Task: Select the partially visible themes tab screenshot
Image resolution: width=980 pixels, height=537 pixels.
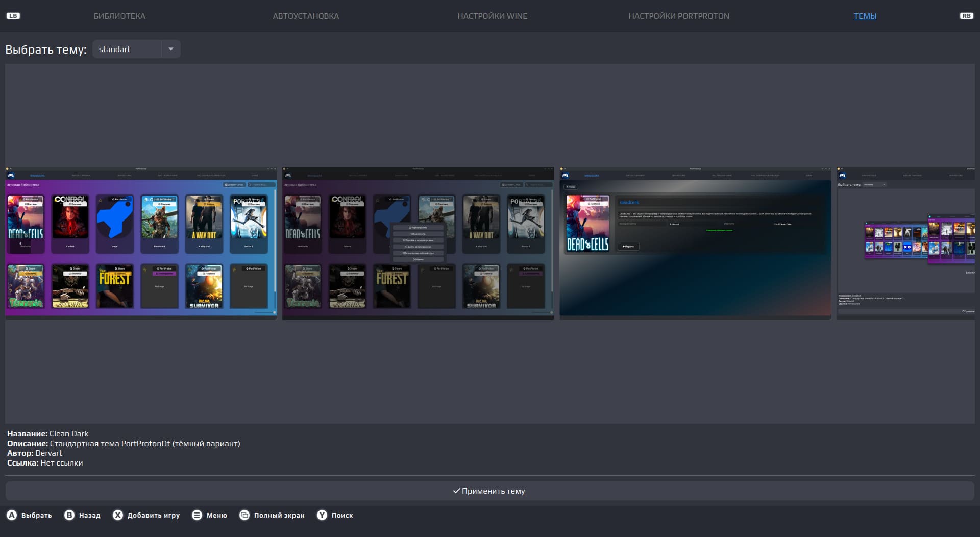Action: [906, 243]
